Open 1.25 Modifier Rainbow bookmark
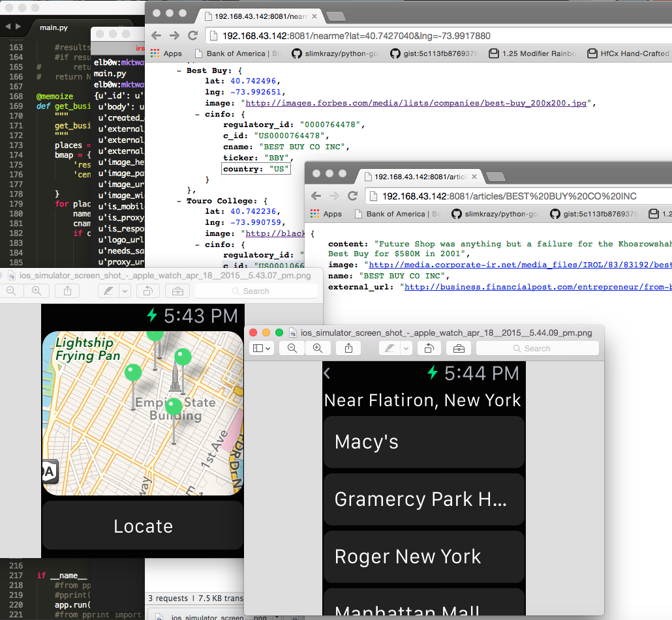The width and height of the screenshot is (672, 620). [x=533, y=53]
